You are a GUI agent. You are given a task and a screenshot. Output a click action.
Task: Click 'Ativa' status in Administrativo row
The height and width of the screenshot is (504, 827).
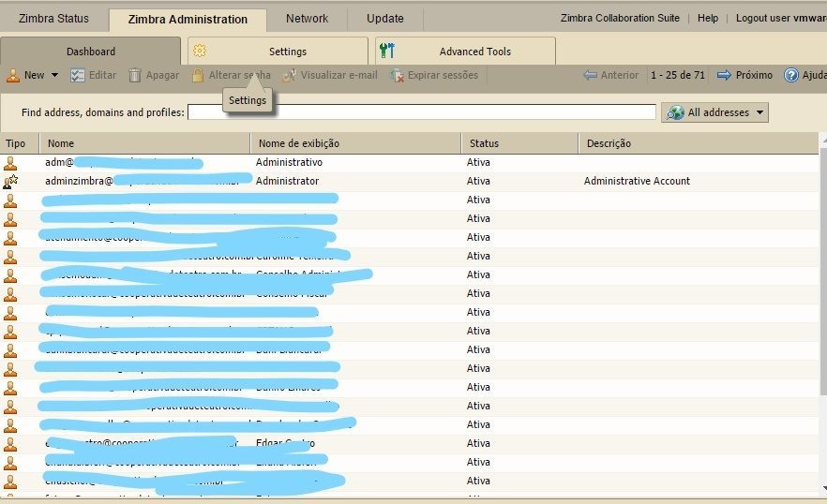pos(478,162)
